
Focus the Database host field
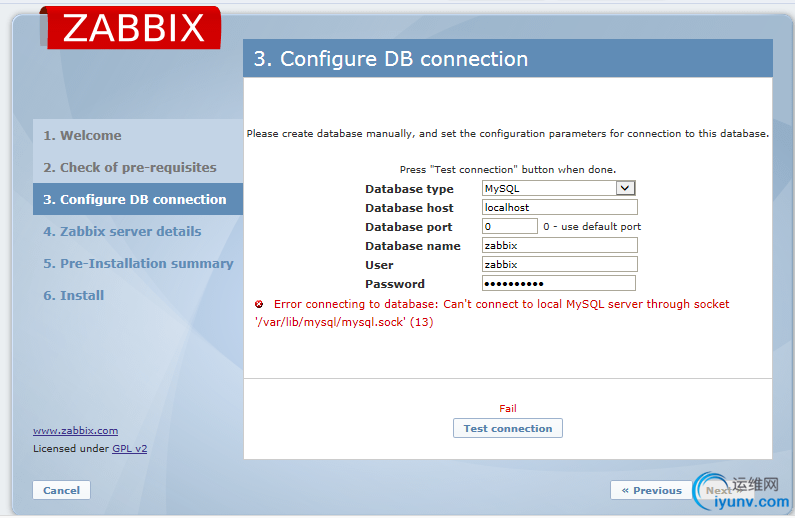560,207
